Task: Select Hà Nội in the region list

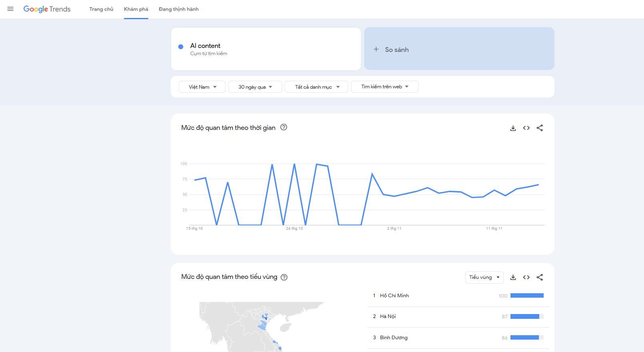Action: [x=388, y=316]
